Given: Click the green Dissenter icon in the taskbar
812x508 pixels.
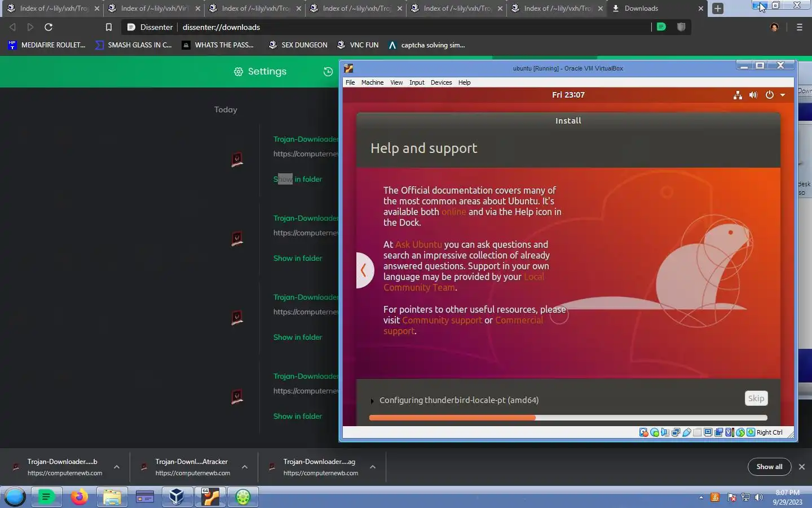Looking at the screenshot, I should [47, 497].
